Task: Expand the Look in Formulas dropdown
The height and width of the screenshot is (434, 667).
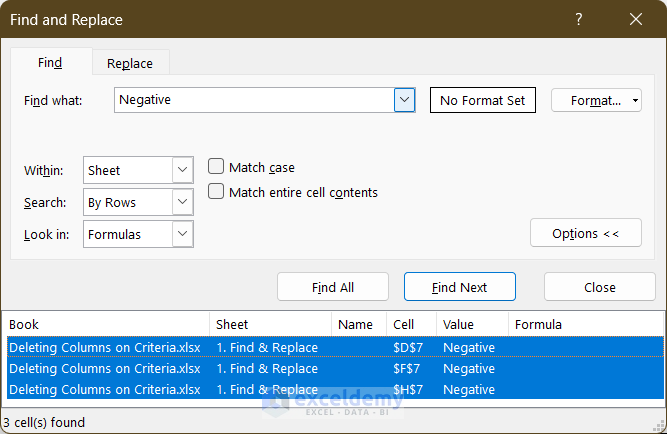Action: (182, 234)
